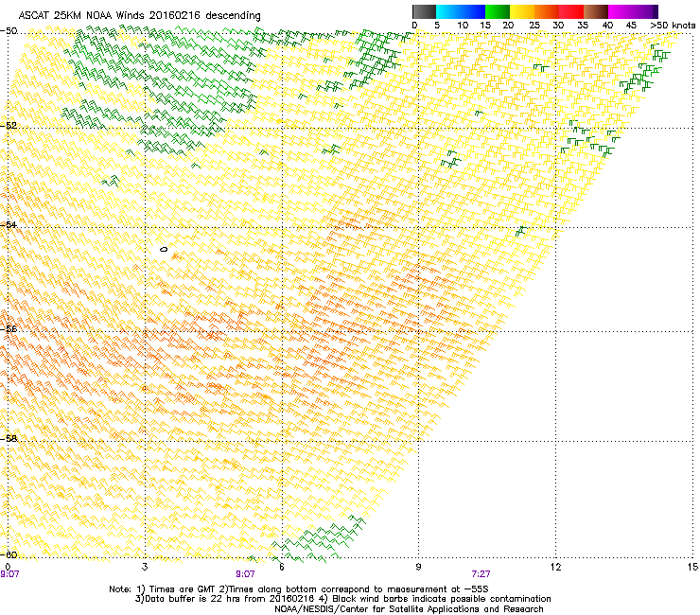The image size is (700, 615).
Task: Select the blue 10-15 knots legend color
Action: coord(473,11)
